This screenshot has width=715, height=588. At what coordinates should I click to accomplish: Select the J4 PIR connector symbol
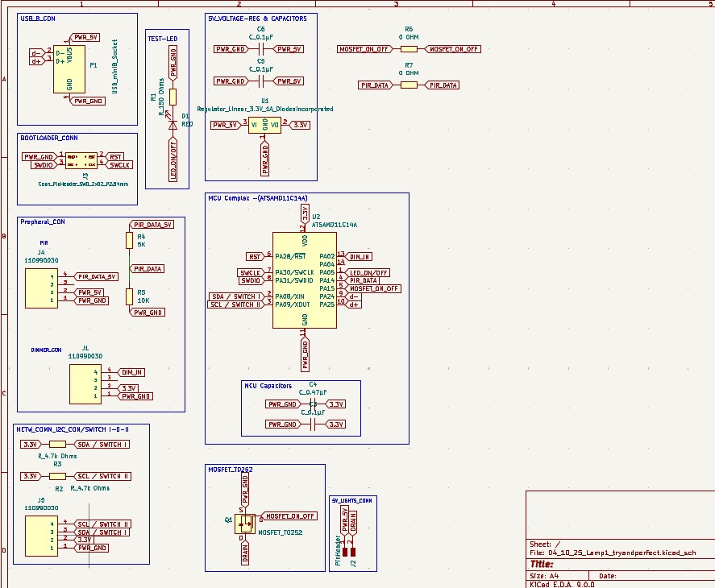click(x=41, y=288)
